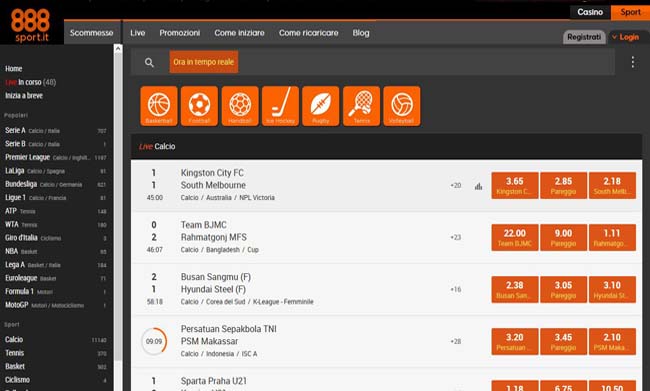Bet 3.10 on Hyundai Steel
The image size is (650, 391).
(612, 289)
